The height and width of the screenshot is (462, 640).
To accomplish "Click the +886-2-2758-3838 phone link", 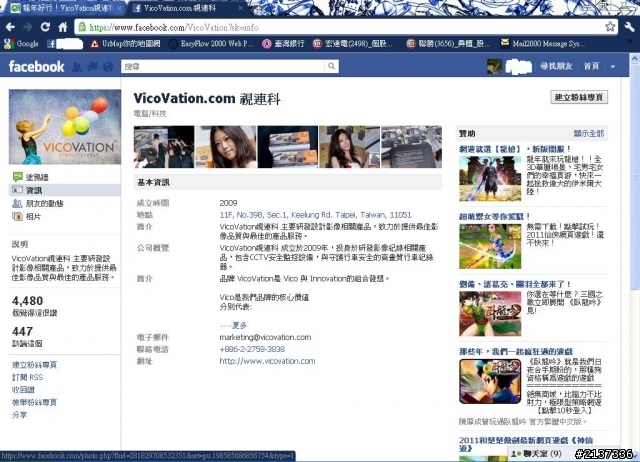I will tap(252, 349).
